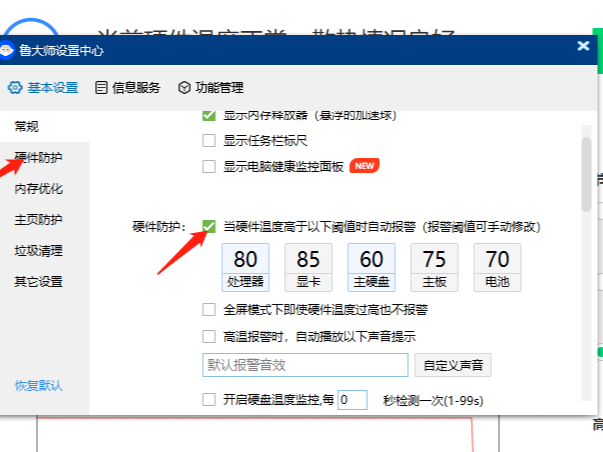Viewport: 603px width, 452px height.
Task: Switch to the 功能管理 tab
Action: click(x=211, y=88)
